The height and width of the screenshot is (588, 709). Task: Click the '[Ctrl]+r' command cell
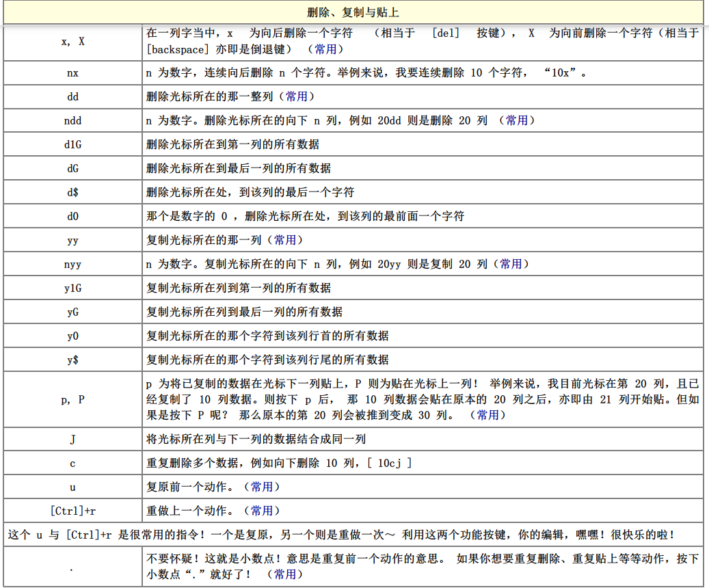[72, 511]
